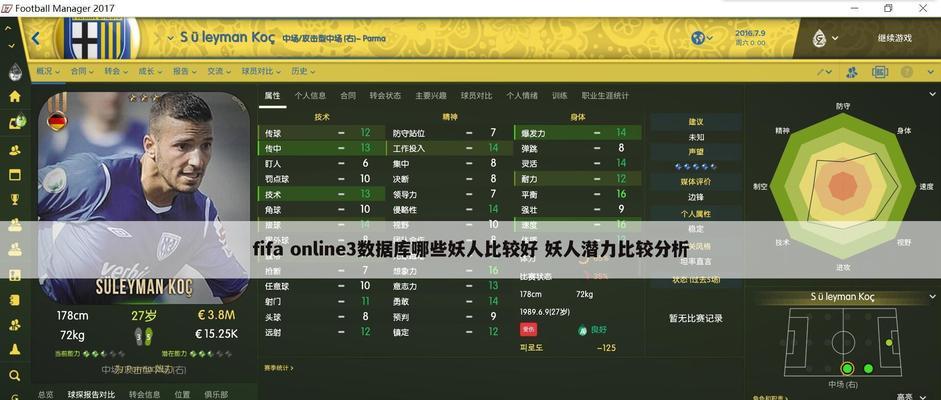Click the German flag badge

[x=57, y=120]
